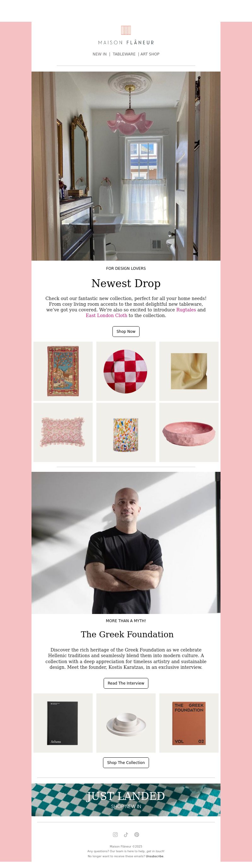View the pink ruffled cushion thumbnail

(x=63, y=432)
